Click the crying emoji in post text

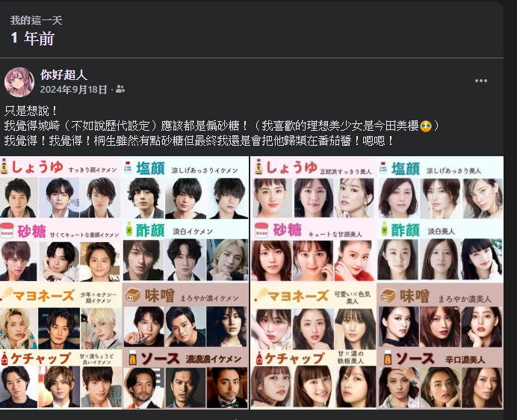[426, 126]
